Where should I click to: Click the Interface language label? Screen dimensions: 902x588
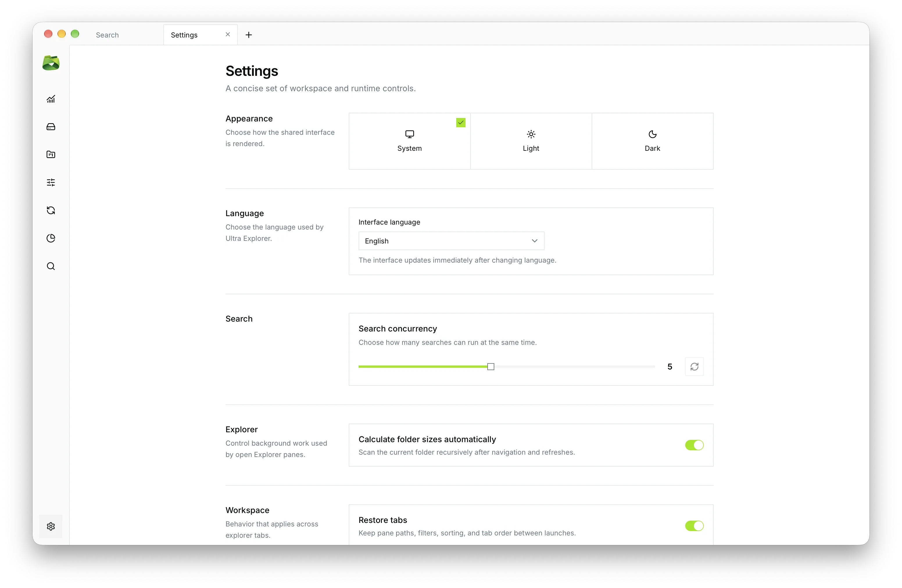click(389, 222)
